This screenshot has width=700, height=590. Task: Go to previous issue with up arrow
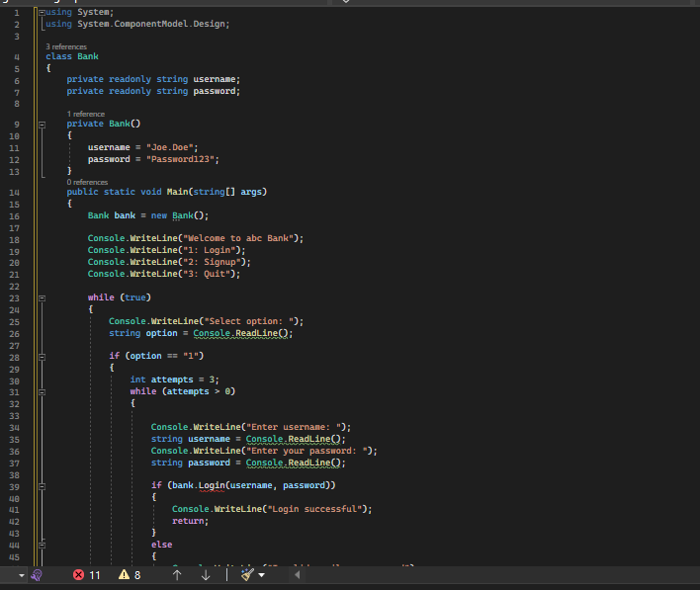coord(177,575)
